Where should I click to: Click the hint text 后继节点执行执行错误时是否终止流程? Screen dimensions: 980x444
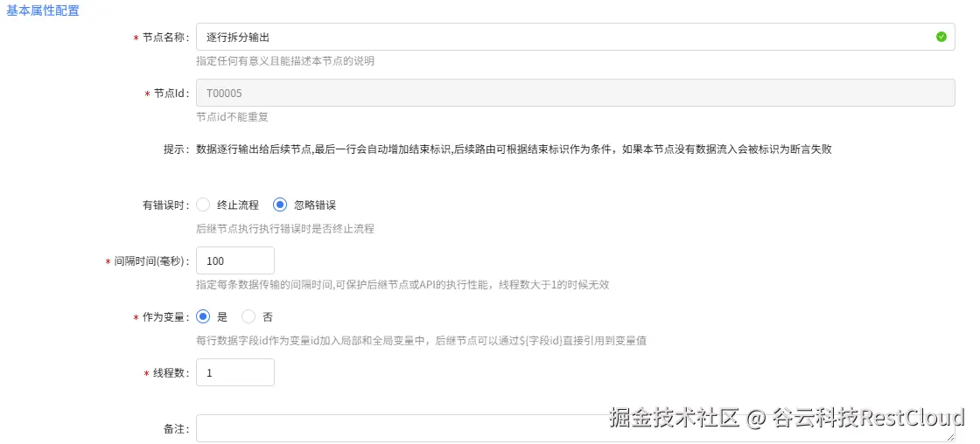(x=285, y=229)
